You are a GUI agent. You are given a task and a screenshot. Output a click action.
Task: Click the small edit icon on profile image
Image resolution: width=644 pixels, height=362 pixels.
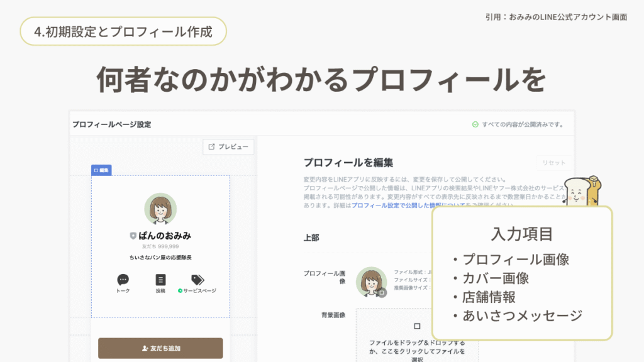[x=381, y=292]
